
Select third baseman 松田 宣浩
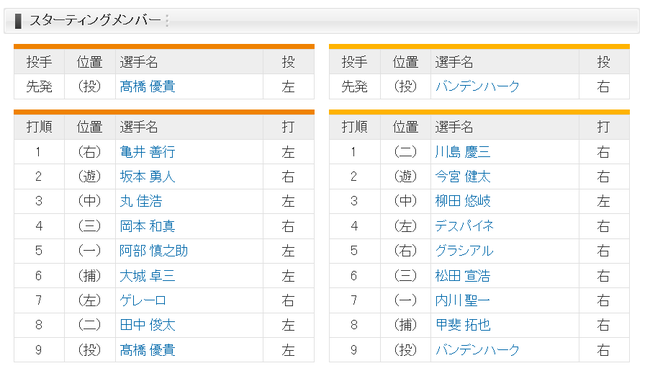[x=463, y=276]
